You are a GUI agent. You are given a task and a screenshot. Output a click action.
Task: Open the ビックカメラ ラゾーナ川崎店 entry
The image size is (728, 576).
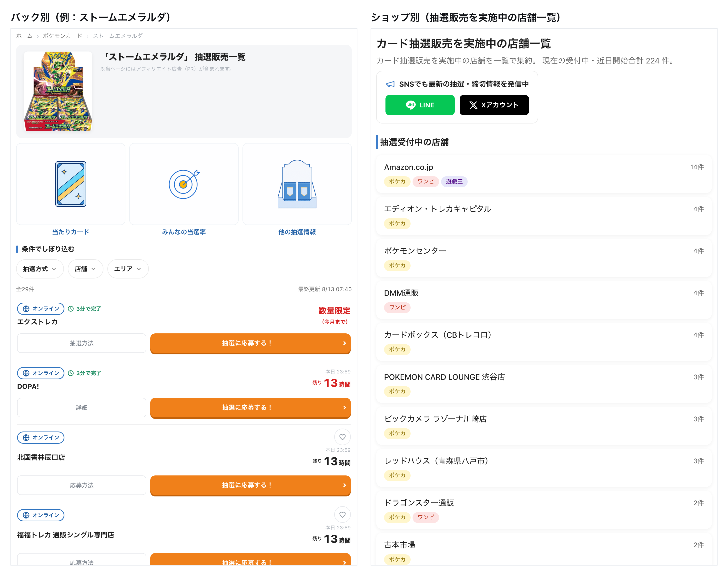(544, 426)
